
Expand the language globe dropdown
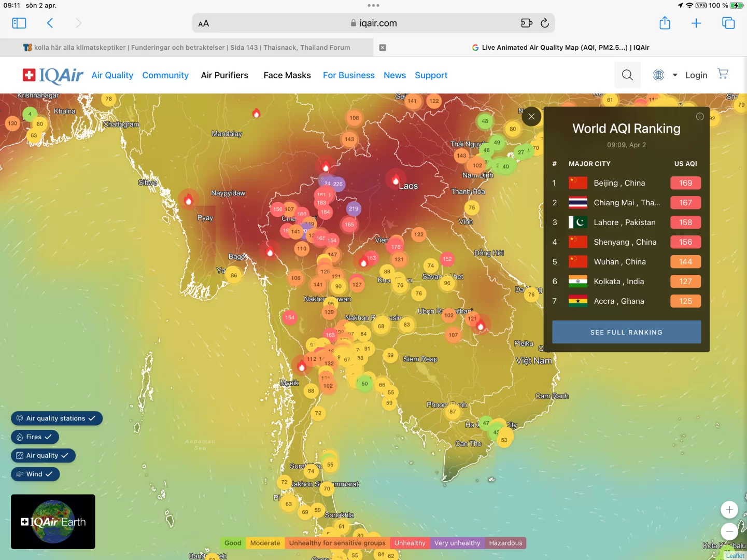(x=666, y=75)
